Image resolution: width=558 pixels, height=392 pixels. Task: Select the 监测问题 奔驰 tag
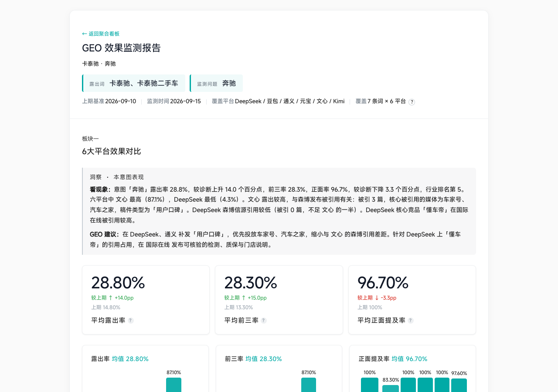(x=216, y=83)
